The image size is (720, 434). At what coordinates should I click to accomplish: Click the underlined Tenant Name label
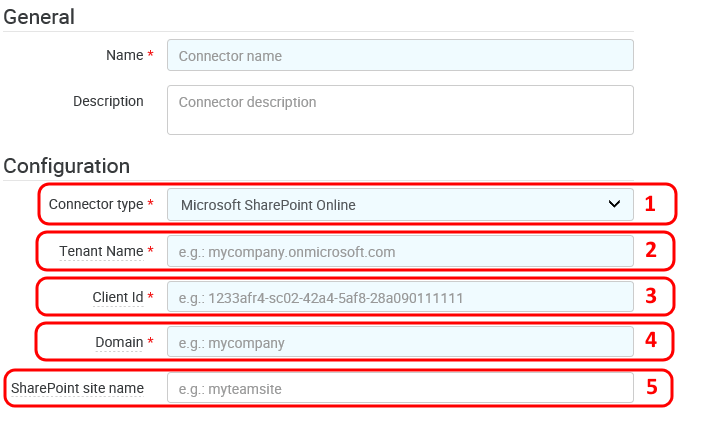[x=101, y=251]
